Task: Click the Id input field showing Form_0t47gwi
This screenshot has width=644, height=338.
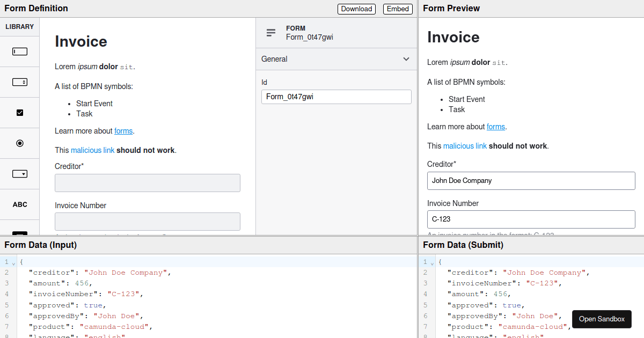Action: pyautogui.click(x=336, y=97)
